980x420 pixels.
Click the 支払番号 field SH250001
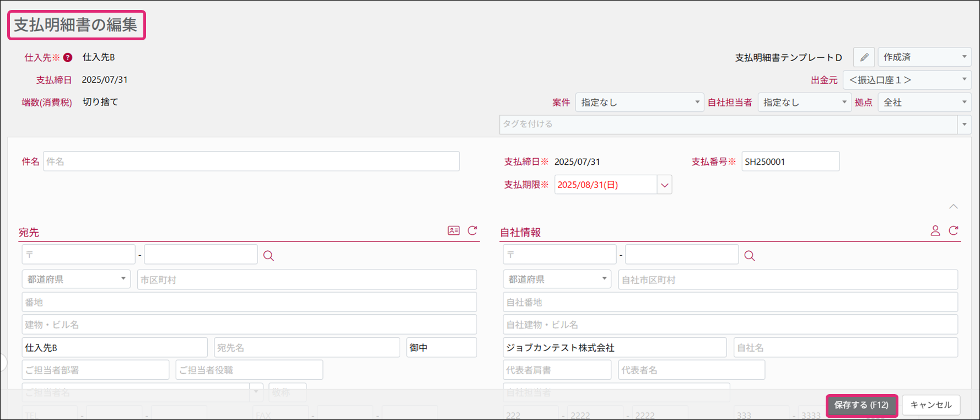point(790,161)
